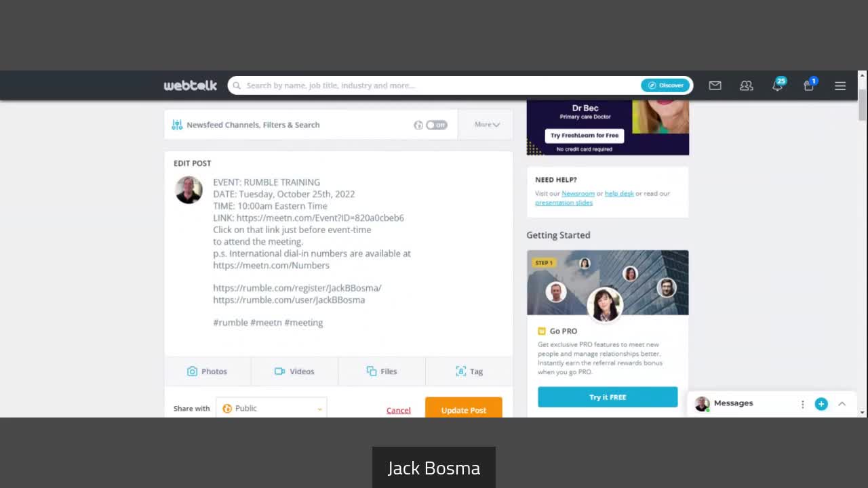
Task: Click the rumble.com/register/JackBBosma text
Action: (297, 288)
